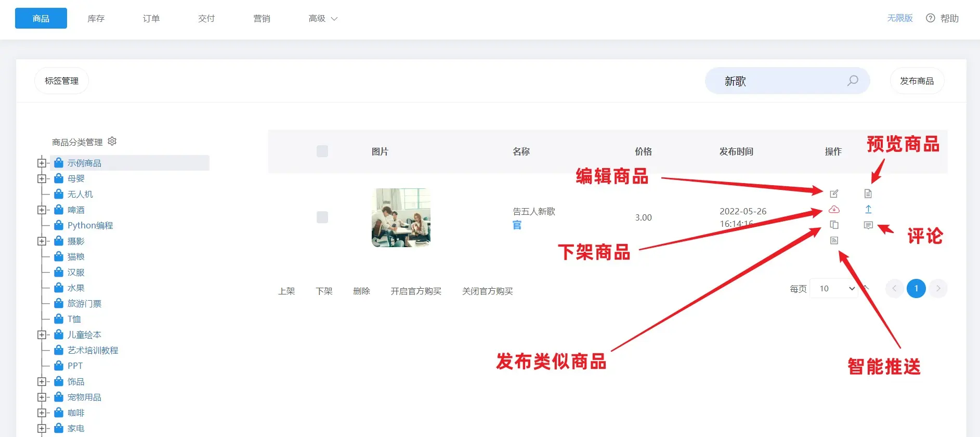Go to the 营销 tab

(262, 19)
